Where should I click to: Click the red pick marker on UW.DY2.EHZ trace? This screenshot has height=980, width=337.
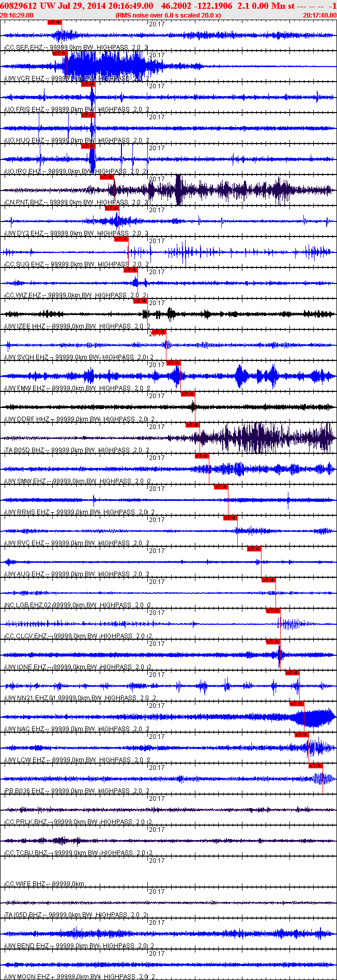[112, 208]
